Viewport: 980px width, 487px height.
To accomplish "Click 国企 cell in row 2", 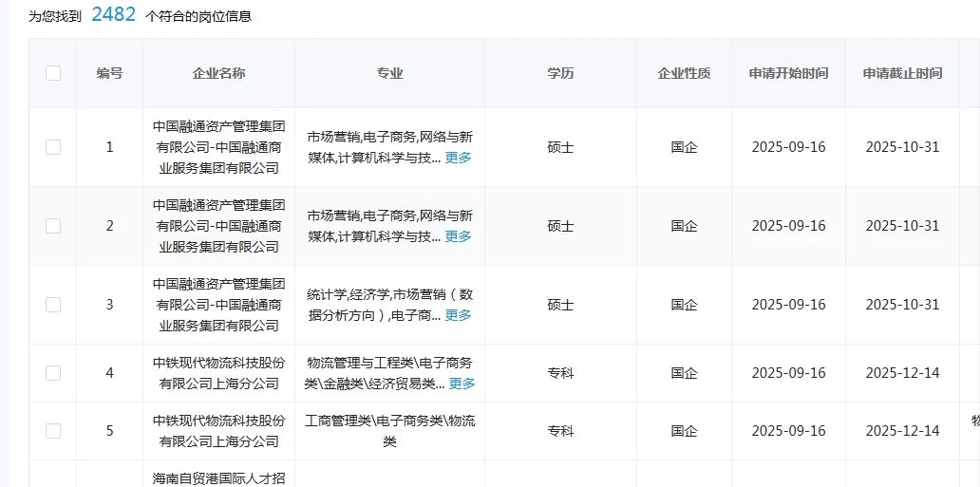I will pyautogui.click(x=684, y=226).
